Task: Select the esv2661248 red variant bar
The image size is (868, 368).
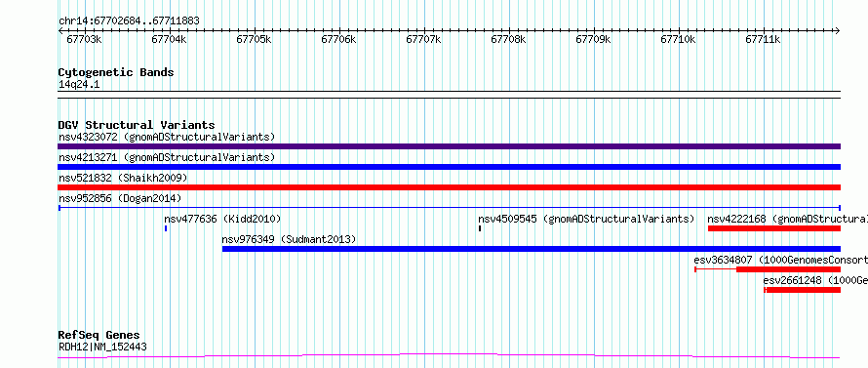Action: (x=802, y=290)
